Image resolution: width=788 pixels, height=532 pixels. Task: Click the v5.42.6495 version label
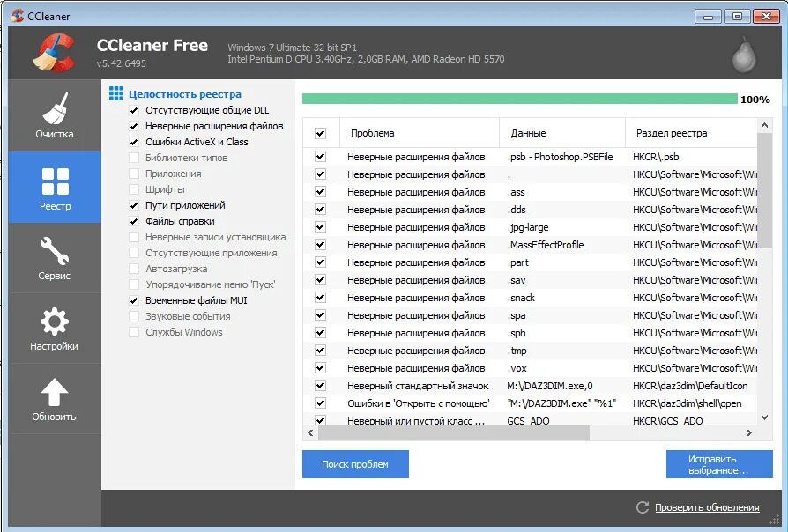121,63
